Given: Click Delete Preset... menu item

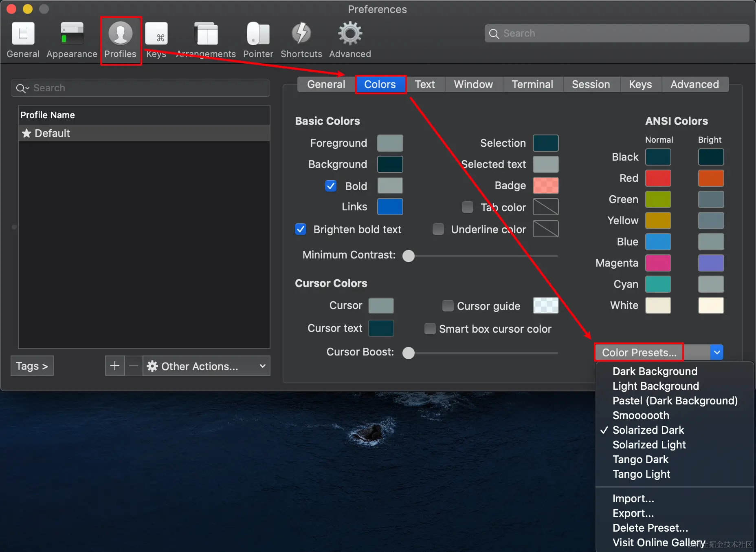Looking at the screenshot, I should click(x=675, y=528).
